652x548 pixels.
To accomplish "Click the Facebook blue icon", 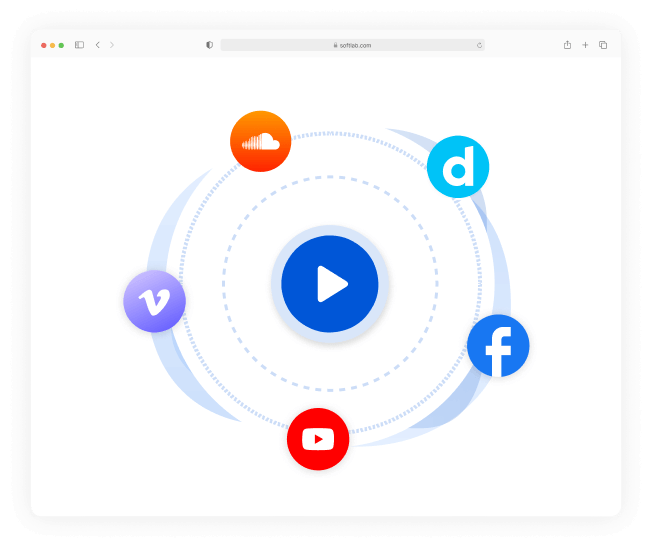I will [498, 346].
